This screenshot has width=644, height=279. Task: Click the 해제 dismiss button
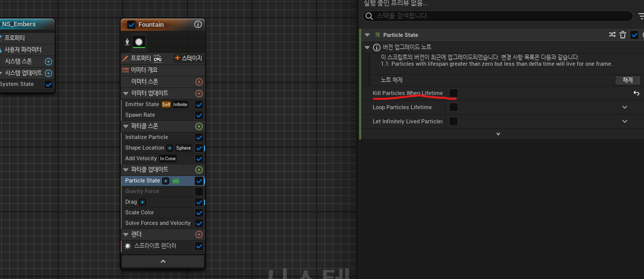(628, 80)
